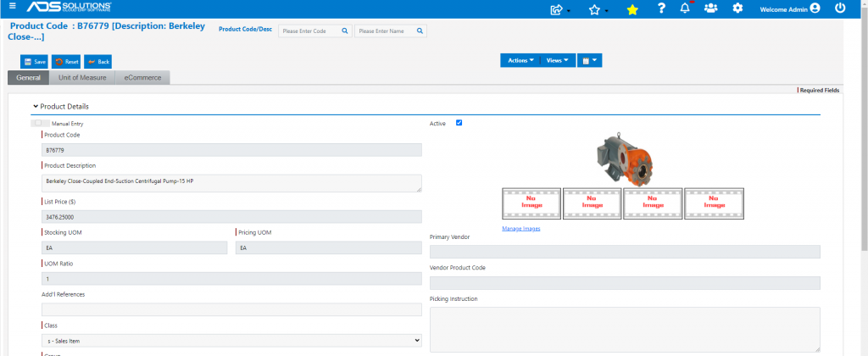
Task: Open the Manage Images link
Action: pyautogui.click(x=521, y=229)
